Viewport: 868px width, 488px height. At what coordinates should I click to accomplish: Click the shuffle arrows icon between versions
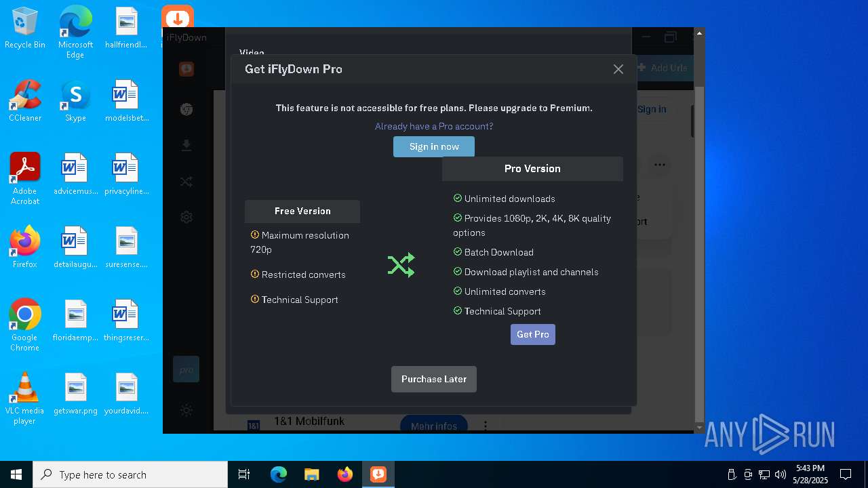coord(401,265)
